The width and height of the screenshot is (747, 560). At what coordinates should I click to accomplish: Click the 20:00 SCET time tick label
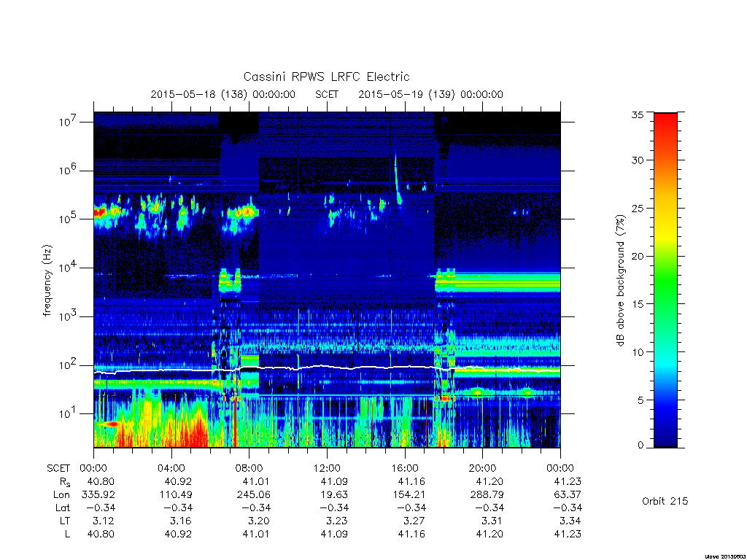(482, 468)
